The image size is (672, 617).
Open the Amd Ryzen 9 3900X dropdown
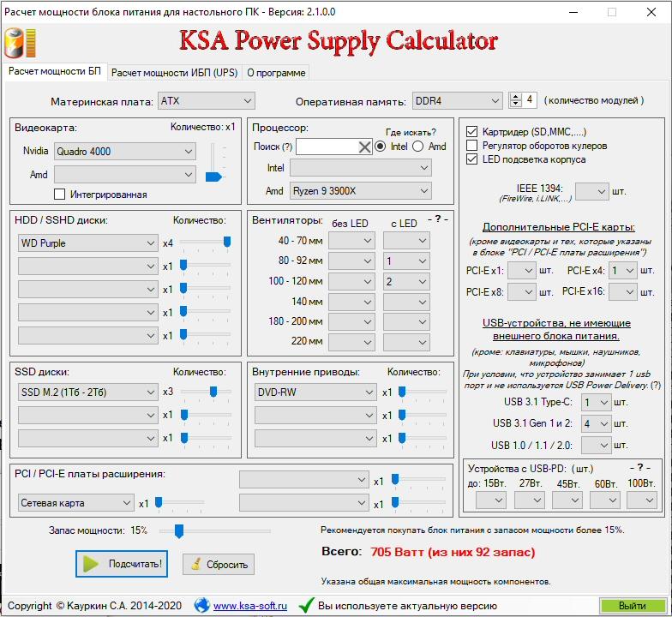(x=360, y=190)
